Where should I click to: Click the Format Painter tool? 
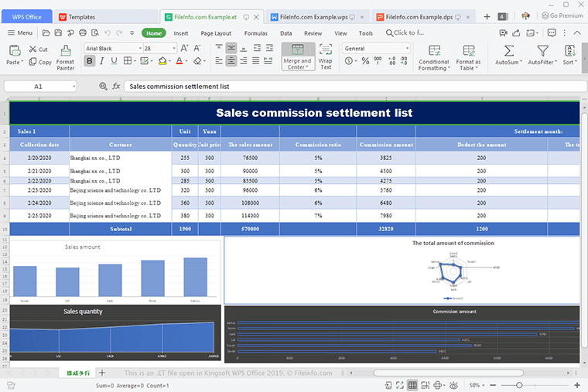click(x=65, y=51)
